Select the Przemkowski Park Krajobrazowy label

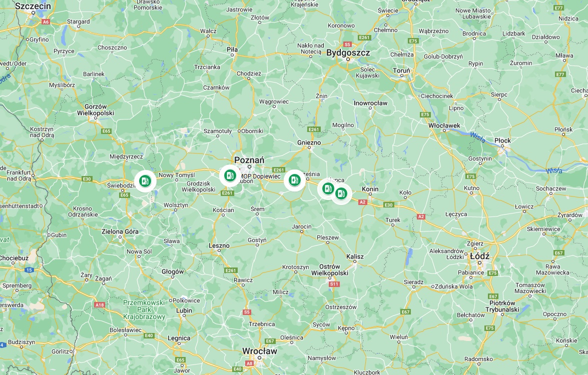click(144, 309)
